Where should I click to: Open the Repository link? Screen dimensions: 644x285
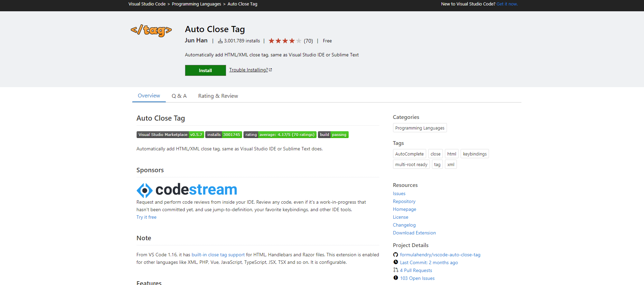coord(404,201)
